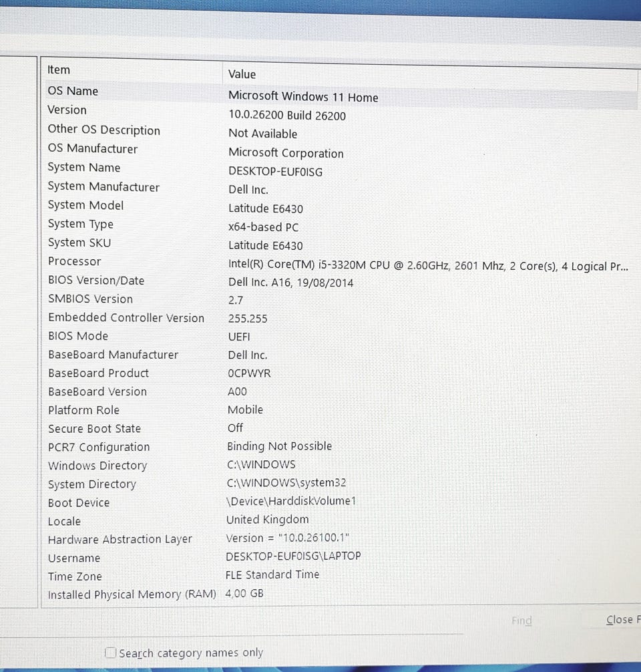Click the 0CPWYR value

[x=249, y=373]
